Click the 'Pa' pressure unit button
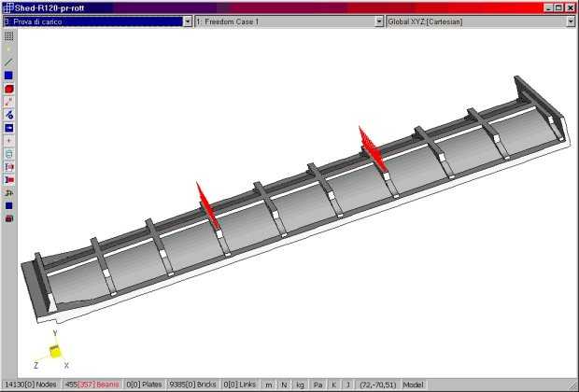The height and width of the screenshot is (392, 579). point(318,385)
